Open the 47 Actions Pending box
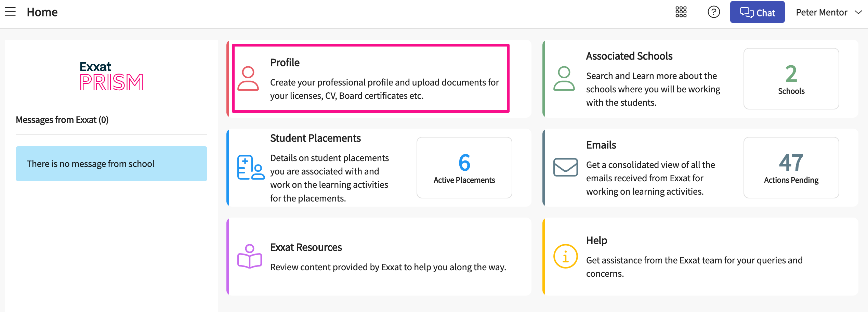The width and height of the screenshot is (868, 312). click(791, 168)
